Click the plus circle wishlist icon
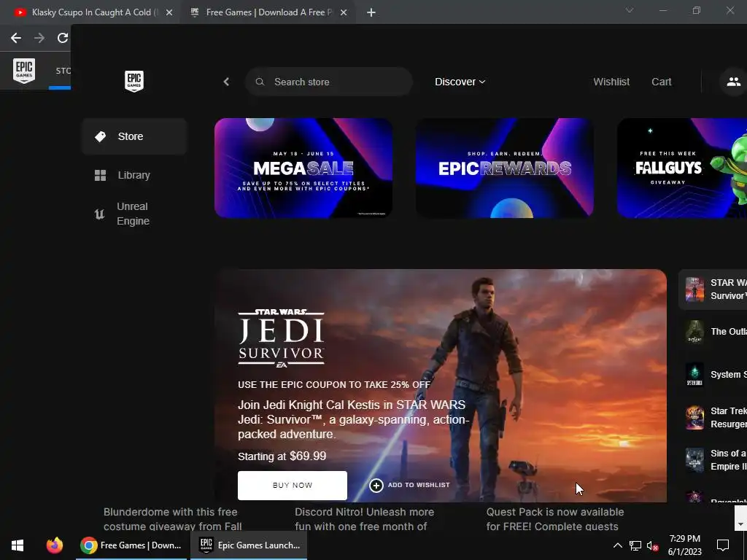The width and height of the screenshot is (747, 560). 376,485
